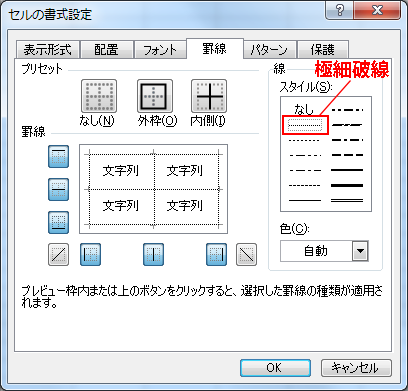
Task: Open the ? help button in title bar
Action: click(x=339, y=11)
